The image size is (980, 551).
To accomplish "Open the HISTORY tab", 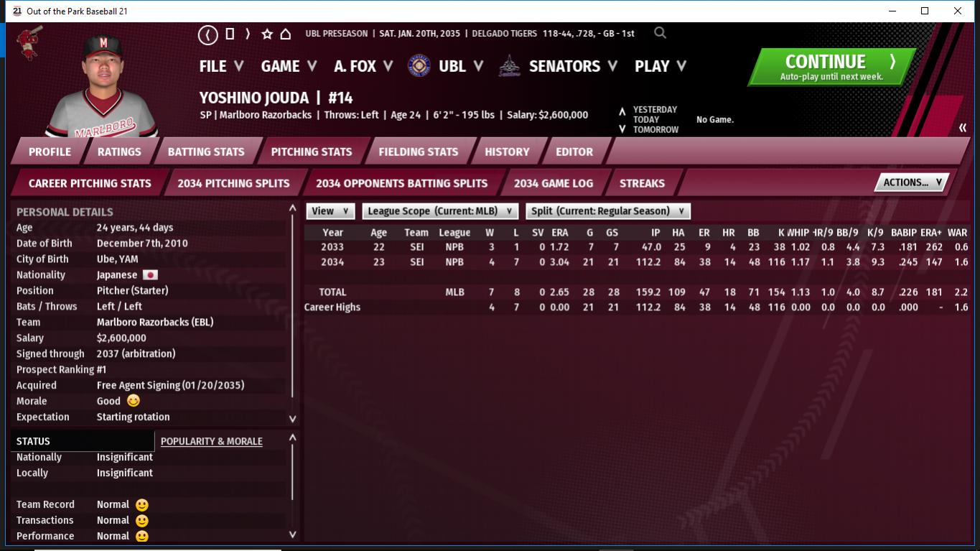I will point(507,152).
